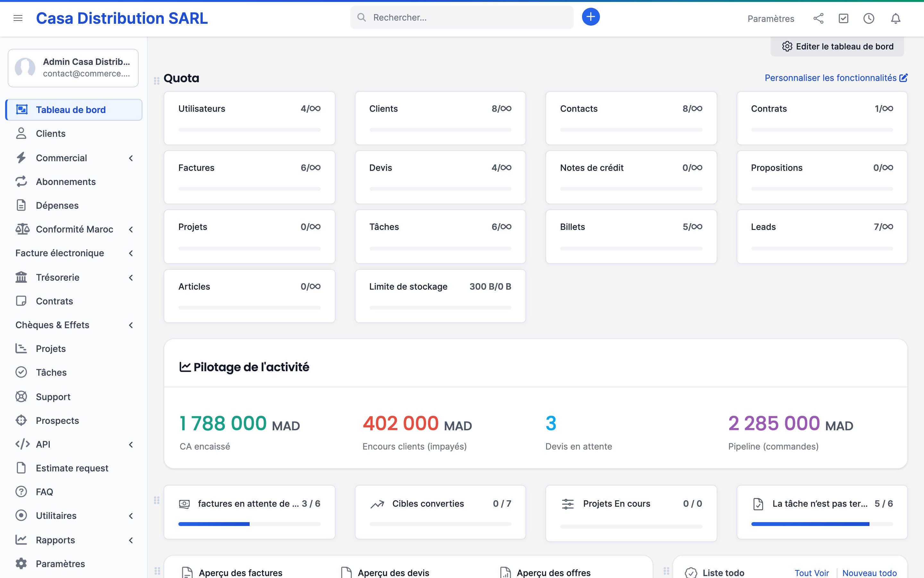
Task: Click the Casa Distribution SARL title
Action: (x=122, y=18)
